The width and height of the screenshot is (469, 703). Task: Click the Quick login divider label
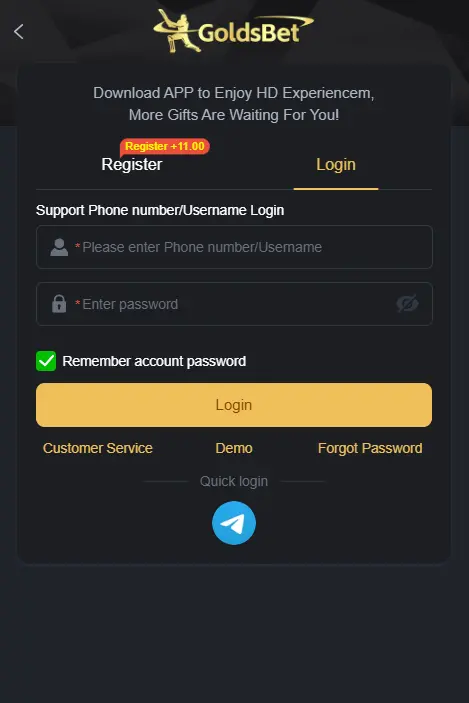234,481
